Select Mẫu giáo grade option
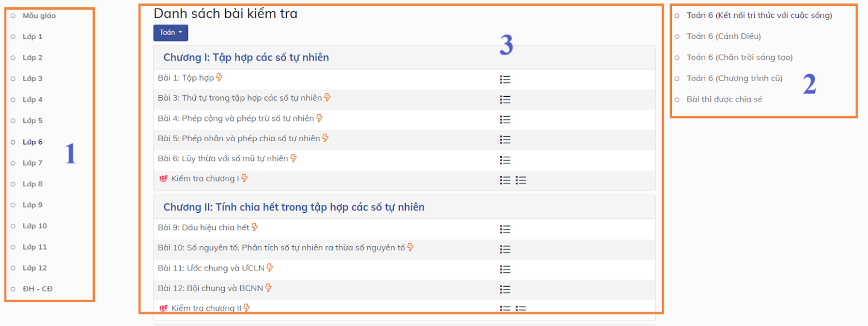The width and height of the screenshot is (868, 326). click(x=13, y=15)
